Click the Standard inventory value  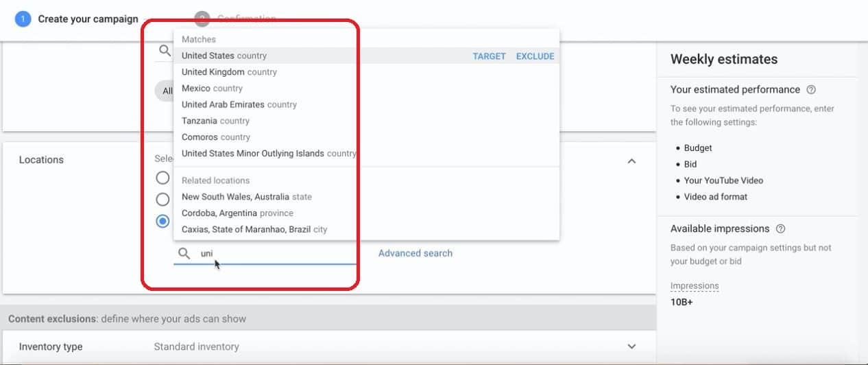197,346
